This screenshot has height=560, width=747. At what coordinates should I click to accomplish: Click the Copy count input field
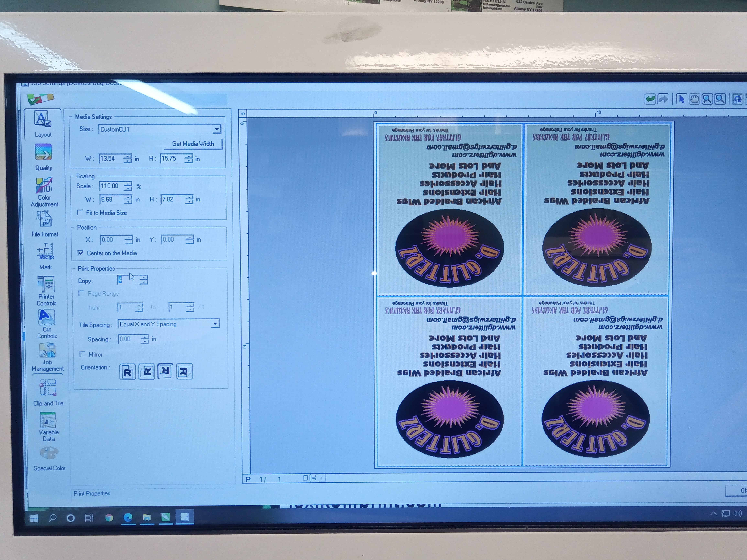coord(127,280)
